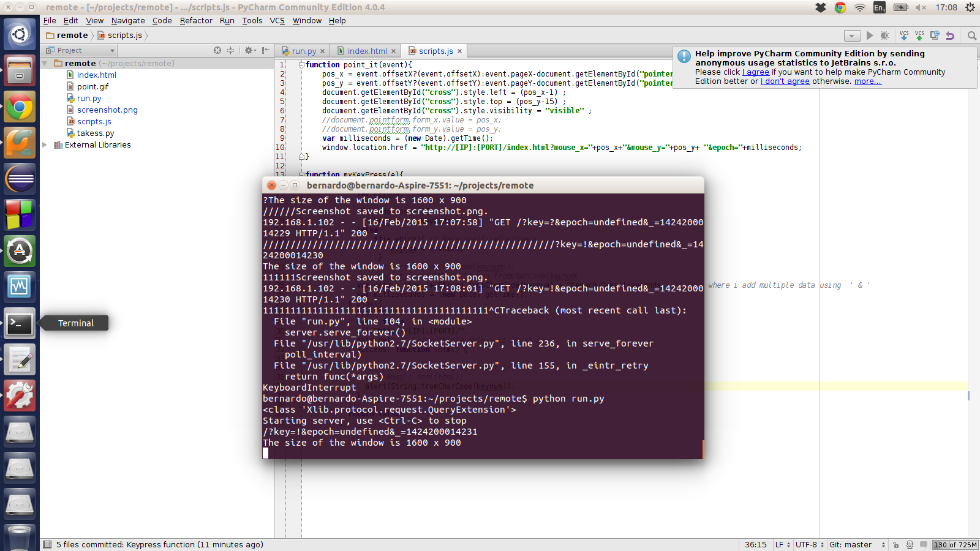The height and width of the screenshot is (551, 980).
Task: Click the memory indicator 130 of 725M
Action: pos(955,545)
